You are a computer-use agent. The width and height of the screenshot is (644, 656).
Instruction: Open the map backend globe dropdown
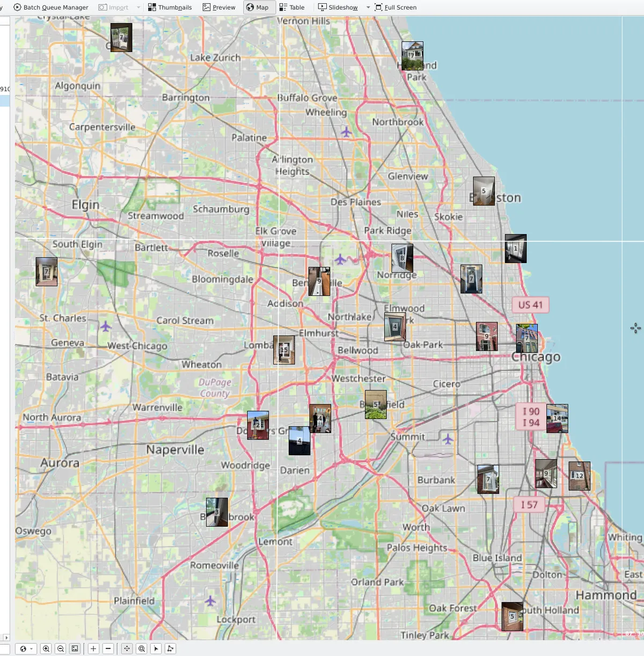pyautogui.click(x=25, y=648)
